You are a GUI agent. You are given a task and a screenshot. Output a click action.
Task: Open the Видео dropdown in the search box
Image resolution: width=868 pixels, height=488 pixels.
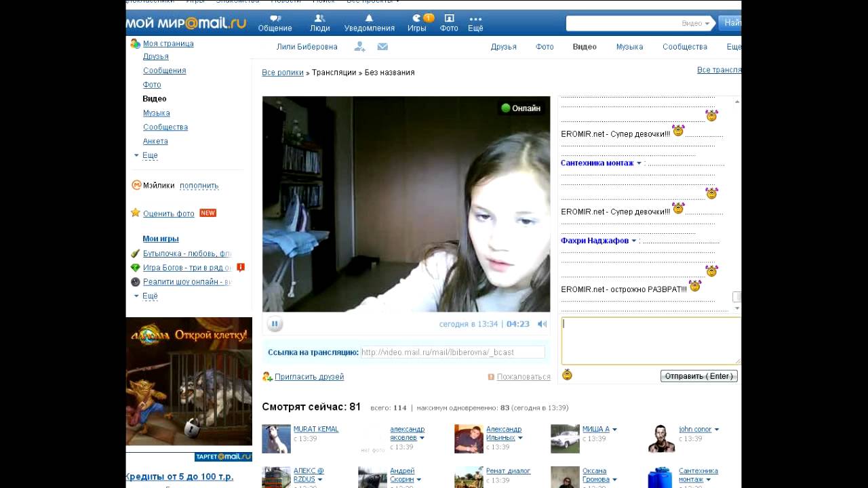pyautogui.click(x=696, y=24)
